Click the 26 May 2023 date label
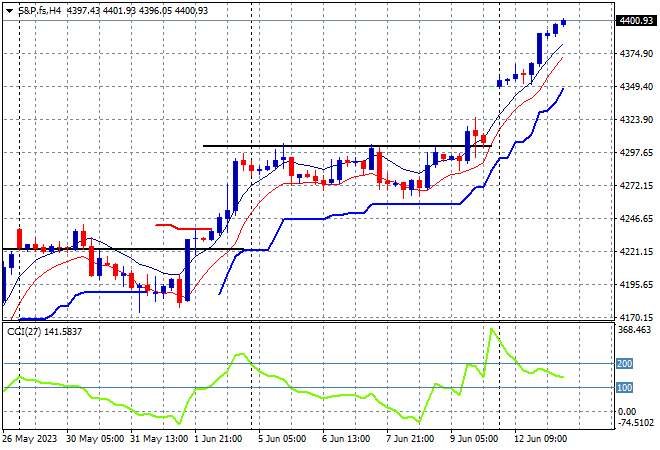Screen dimensions: 660x450 30,439
